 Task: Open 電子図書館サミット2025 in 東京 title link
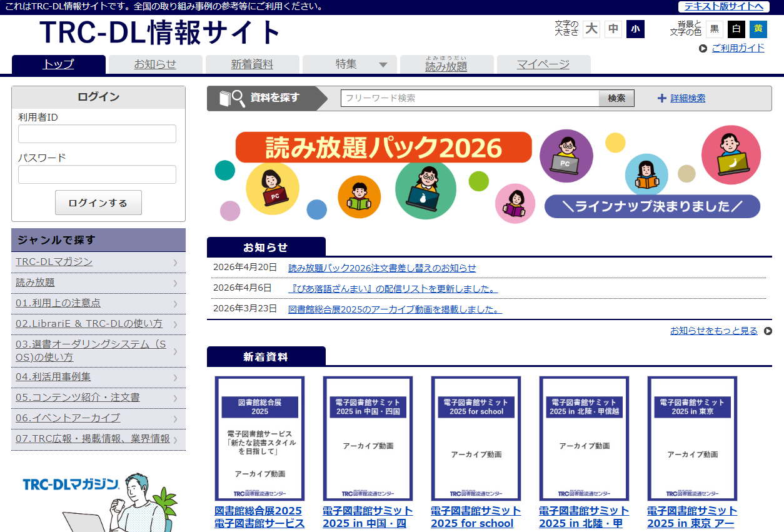692,518
